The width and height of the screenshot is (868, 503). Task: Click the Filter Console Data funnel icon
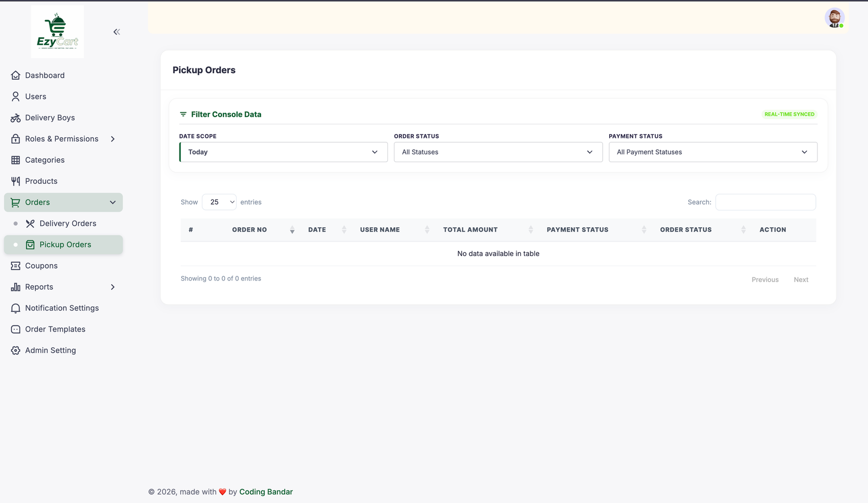coord(183,114)
